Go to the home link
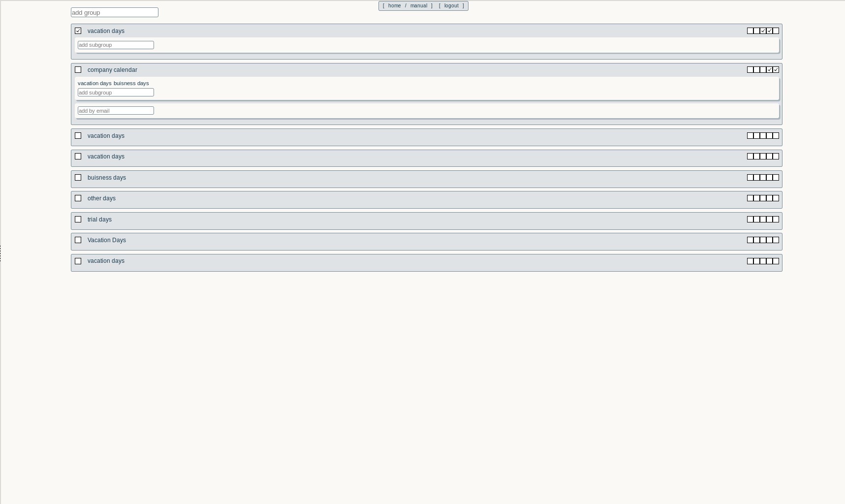This screenshot has width=845, height=504. (x=394, y=6)
